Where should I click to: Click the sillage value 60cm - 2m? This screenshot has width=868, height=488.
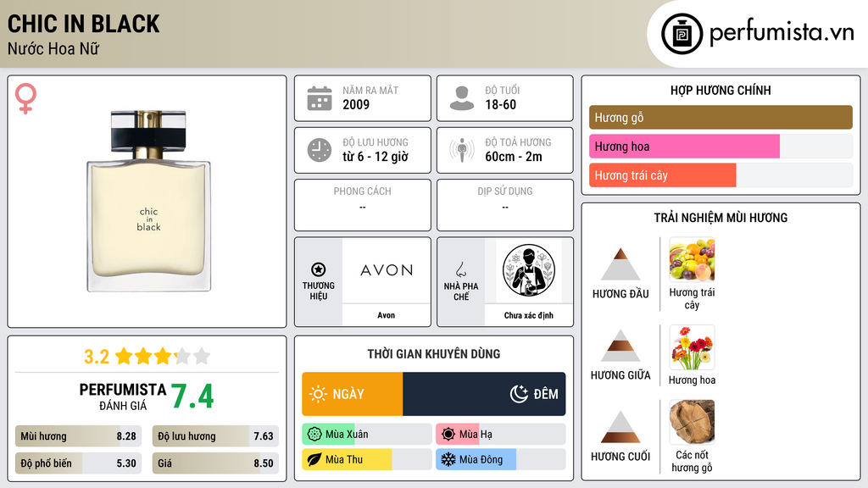[x=514, y=157]
